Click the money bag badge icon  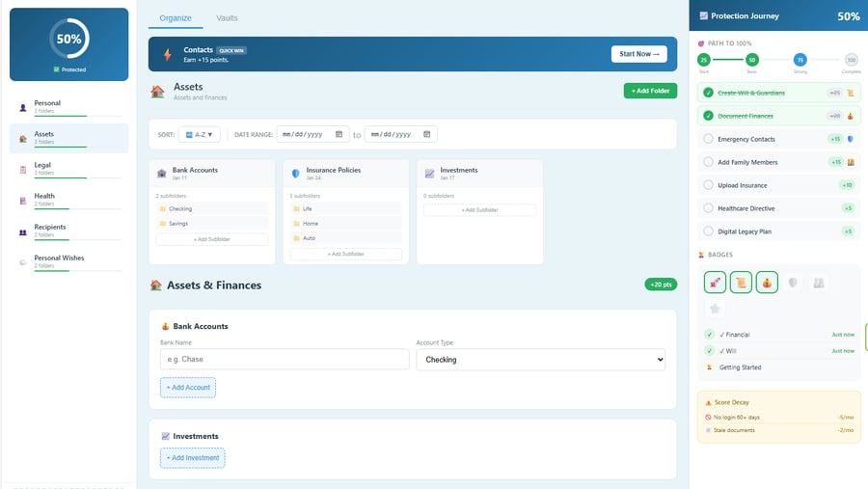pyautogui.click(x=767, y=283)
